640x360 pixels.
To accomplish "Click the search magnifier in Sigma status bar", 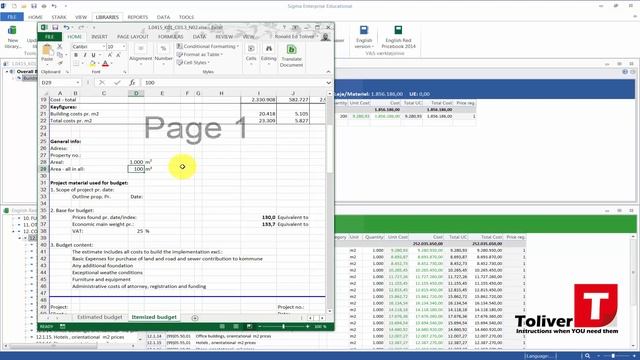I will (587, 356).
